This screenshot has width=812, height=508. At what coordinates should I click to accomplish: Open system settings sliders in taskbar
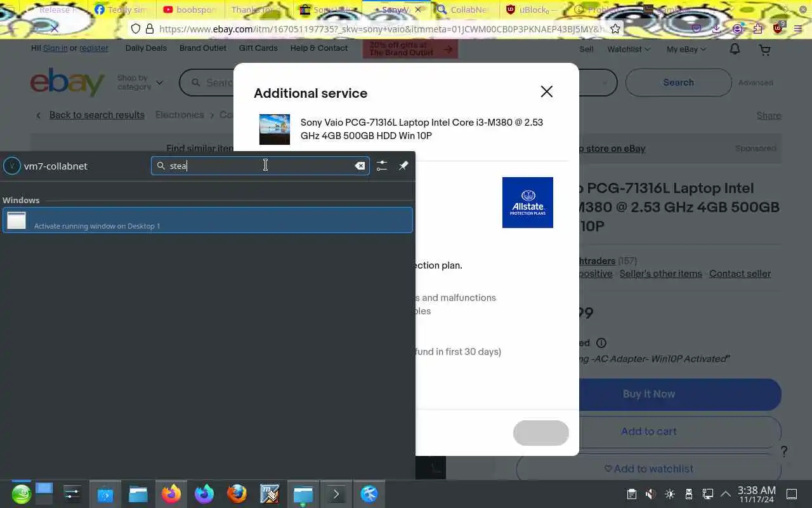coord(72,493)
